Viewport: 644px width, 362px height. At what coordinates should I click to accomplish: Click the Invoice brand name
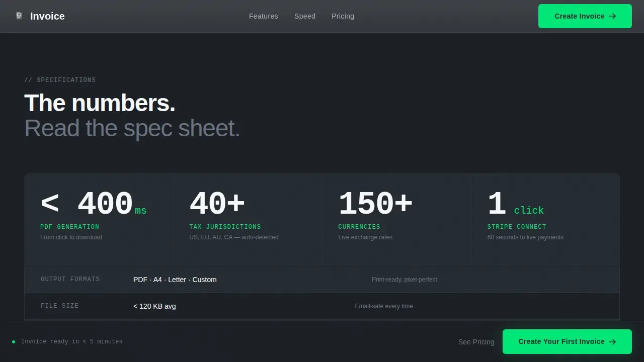pos(47,16)
